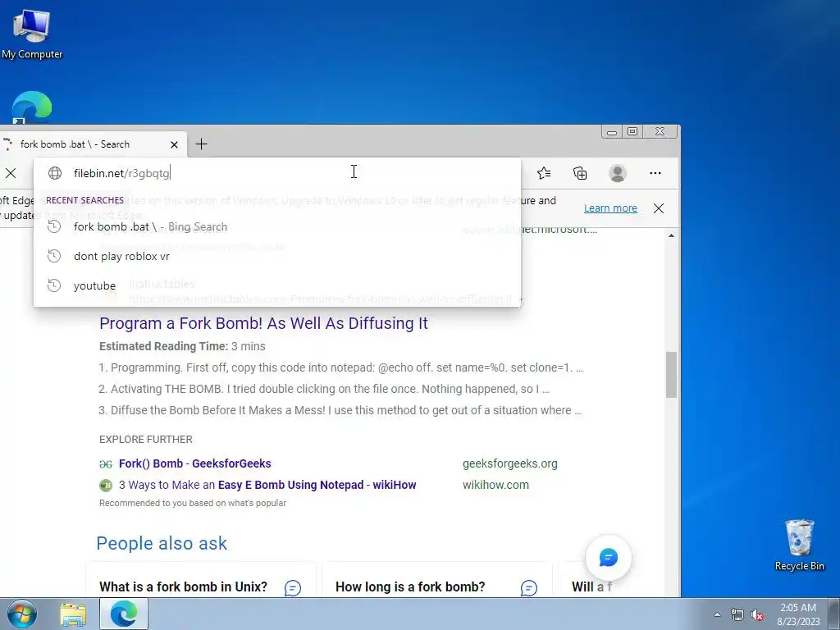The image size is (840, 630).
Task: Select 'dont play roblox vr' suggestion
Action: point(277,256)
